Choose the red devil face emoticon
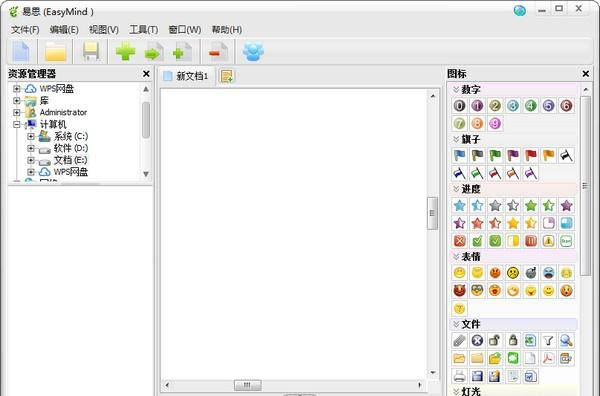This screenshot has height=396, width=600. [x=460, y=291]
